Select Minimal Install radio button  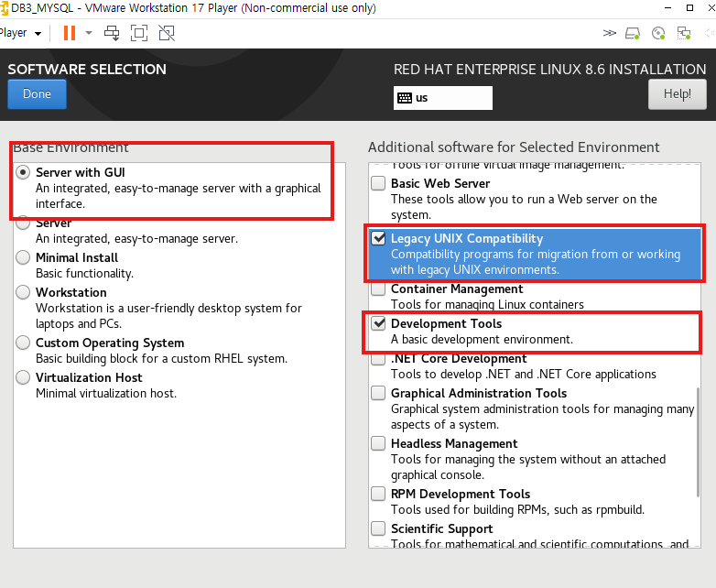coord(23,257)
